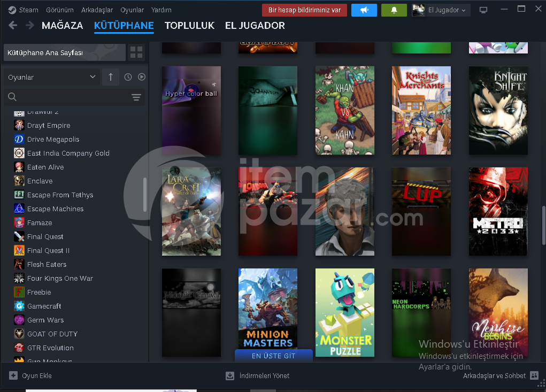Open the Arkadaşlar menu
This screenshot has width=546, height=392.
(97, 10)
